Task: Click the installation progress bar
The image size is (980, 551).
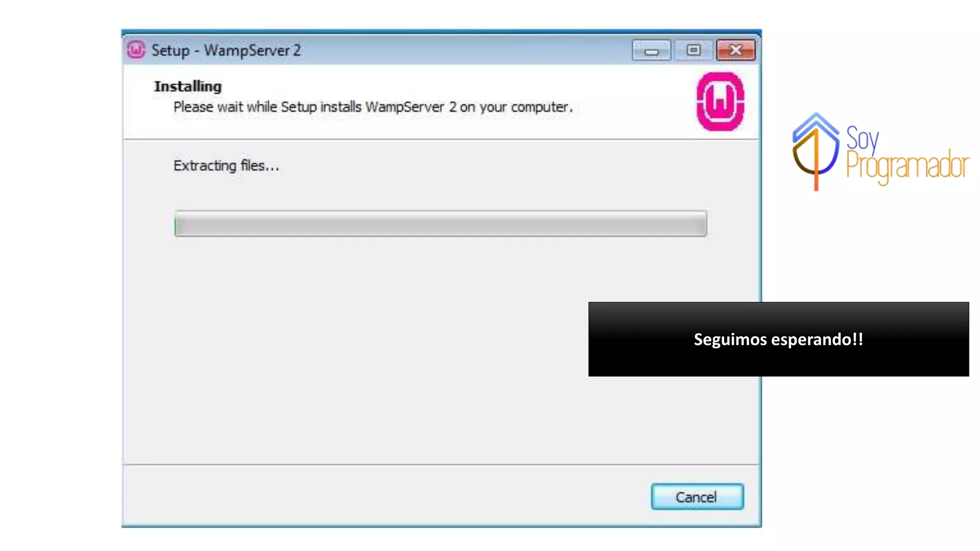Action: coord(440,224)
